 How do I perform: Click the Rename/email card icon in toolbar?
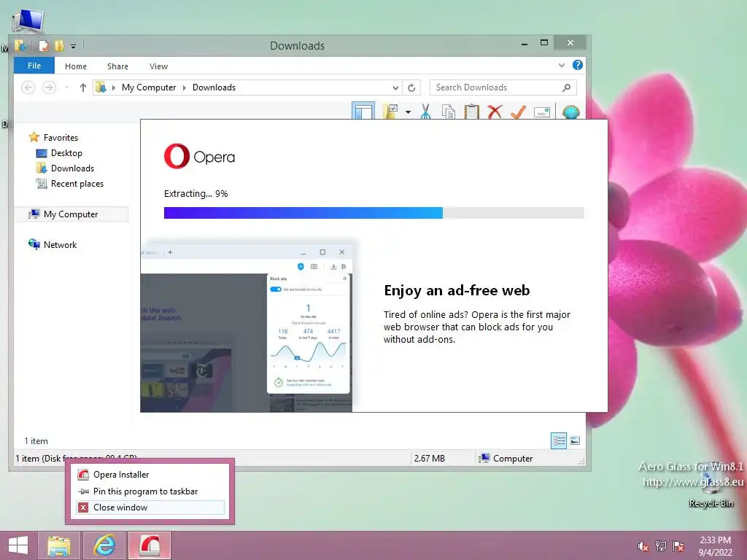pos(542,112)
